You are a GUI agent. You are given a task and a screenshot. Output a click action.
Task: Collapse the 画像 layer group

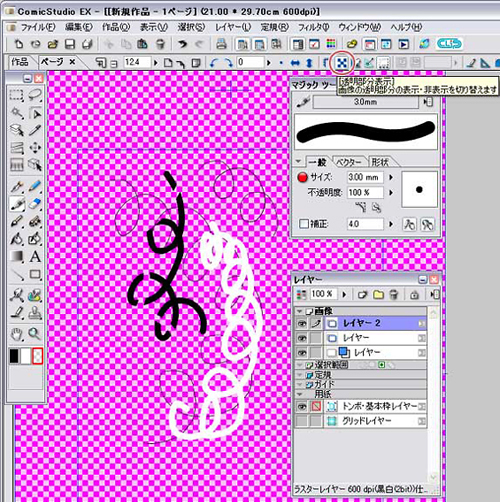[300, 311]
